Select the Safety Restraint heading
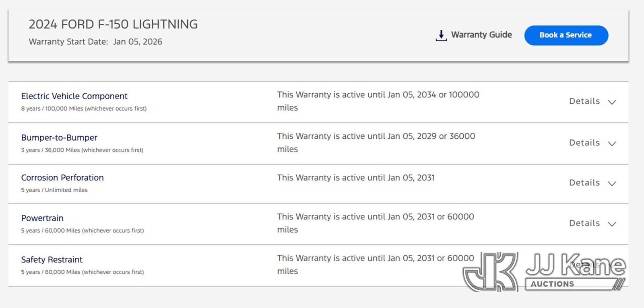 (x=52, y=260)
